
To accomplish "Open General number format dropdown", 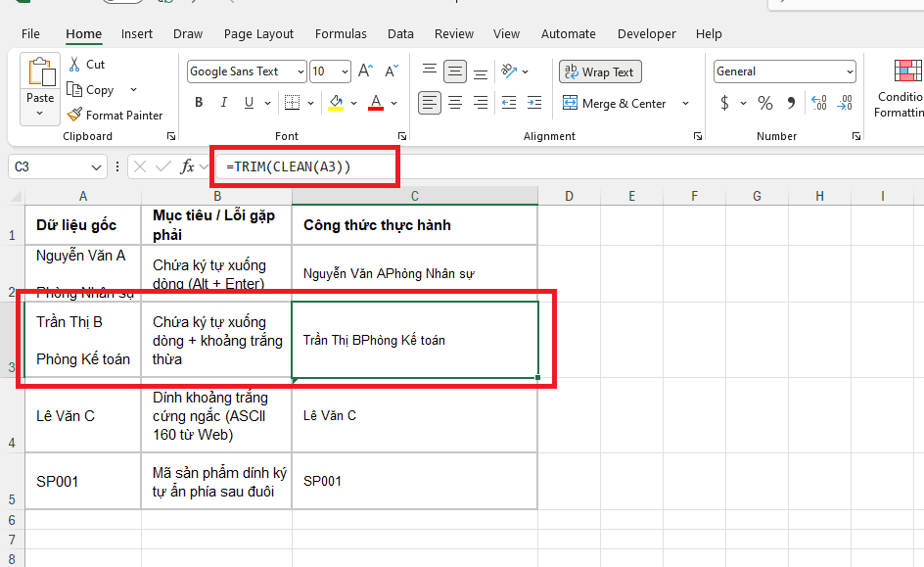I will (850, 71).
